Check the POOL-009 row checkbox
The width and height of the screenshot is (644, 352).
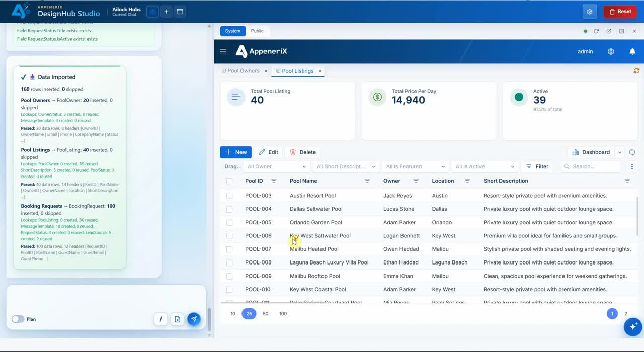coord(229,276)
